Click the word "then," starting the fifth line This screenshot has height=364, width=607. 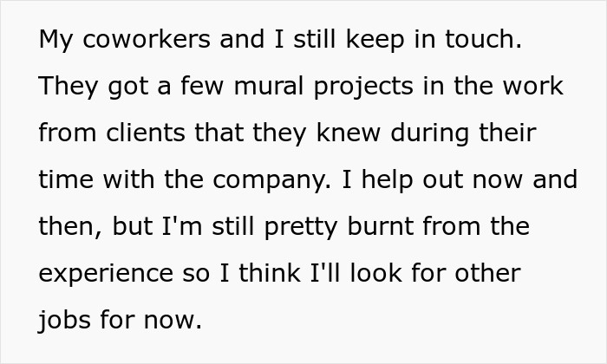pos(68,227)
